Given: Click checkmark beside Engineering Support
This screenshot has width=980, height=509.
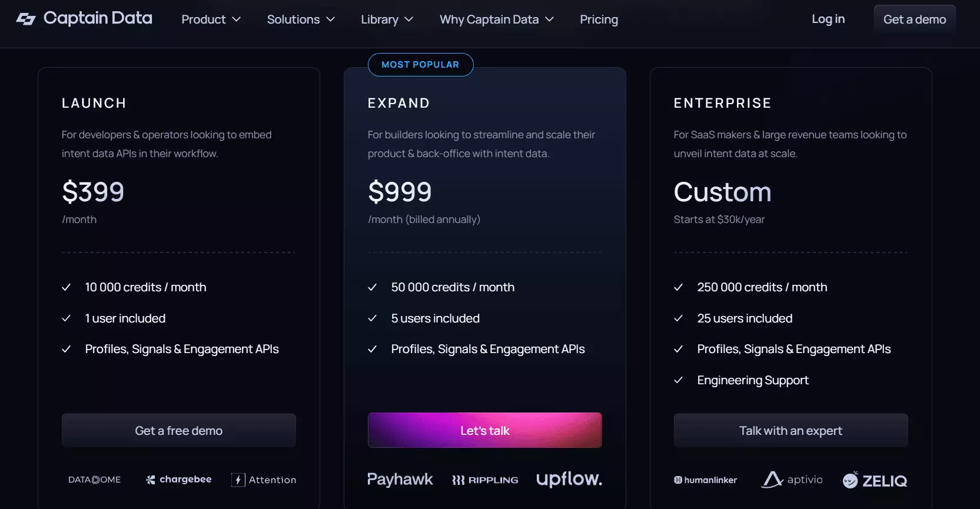Looking at the screenshot, I should click(678, 380).
